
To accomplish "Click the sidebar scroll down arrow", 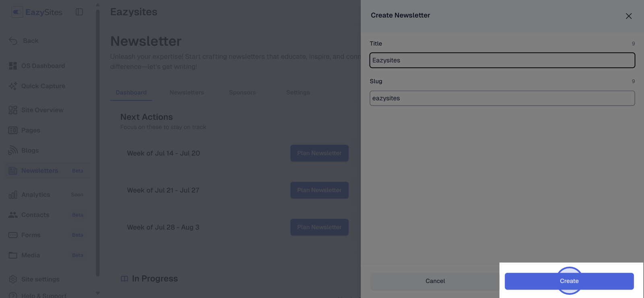I will coord(97,293).
